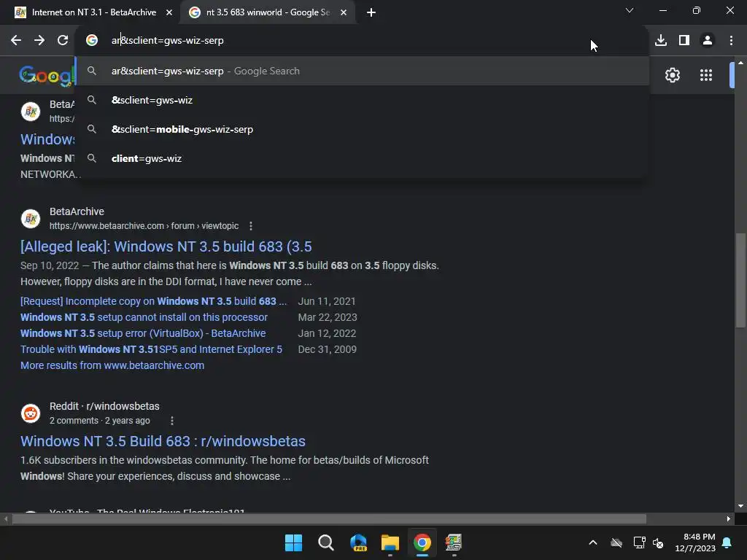The image size is (747, 560).
Task: Click the betaarchive.com forum viewtopic URL
Action: pyautogui.click(x=144, y=226)
